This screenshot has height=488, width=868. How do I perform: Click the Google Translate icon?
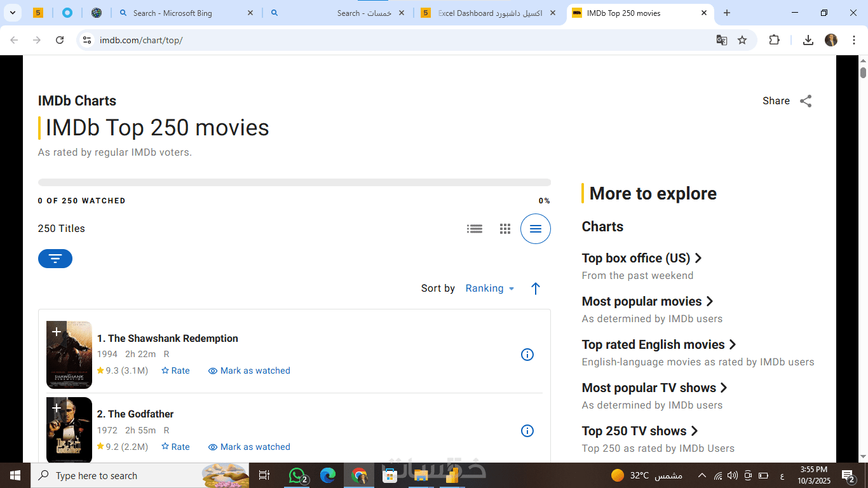[x=722, y=40]
